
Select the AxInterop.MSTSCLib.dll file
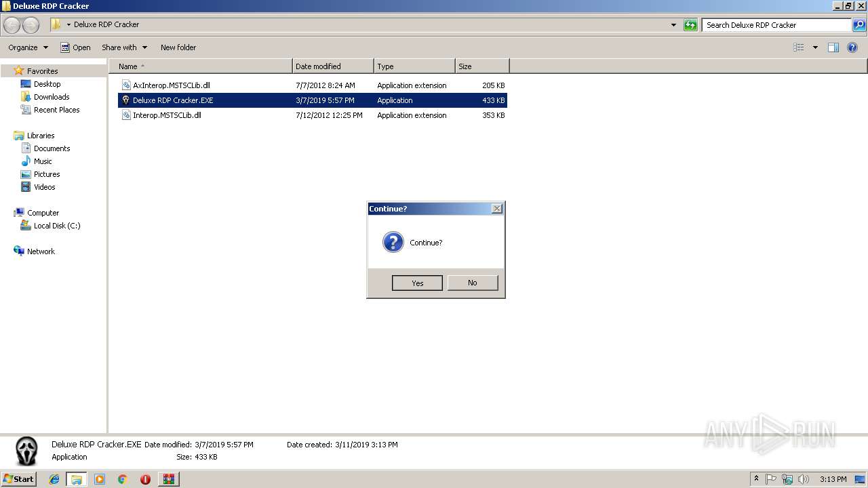pos(313,85)
